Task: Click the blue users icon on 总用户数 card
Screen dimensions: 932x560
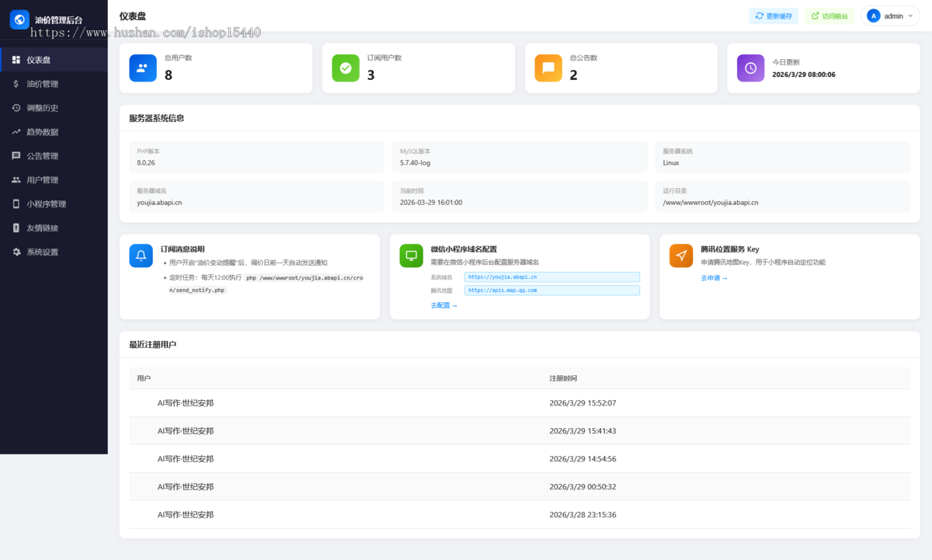Action: coord(143,68)
